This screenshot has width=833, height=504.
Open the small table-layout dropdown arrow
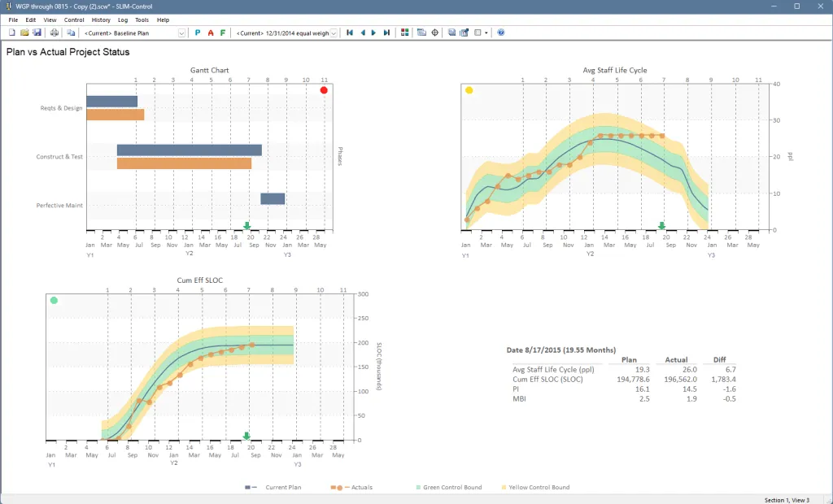pos(486,33)
